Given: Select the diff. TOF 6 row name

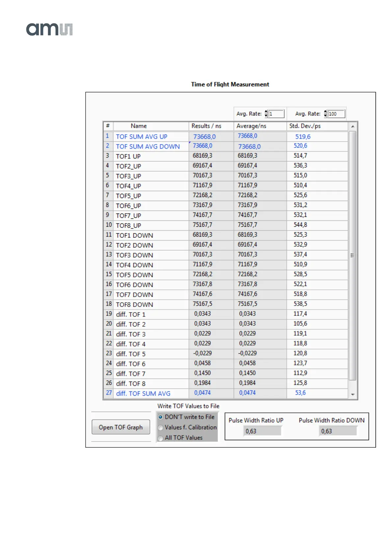Looking at the screenshot, I should pyautogui.click(x=131, y=364).
